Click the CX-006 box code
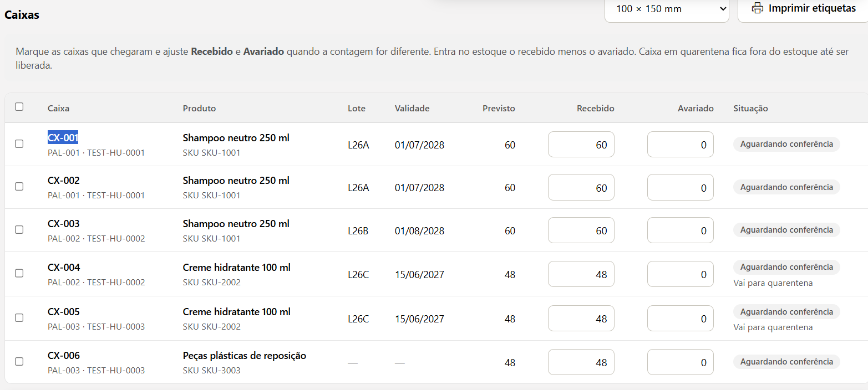Screen dimensions: 868x390 tap(64, 356)
